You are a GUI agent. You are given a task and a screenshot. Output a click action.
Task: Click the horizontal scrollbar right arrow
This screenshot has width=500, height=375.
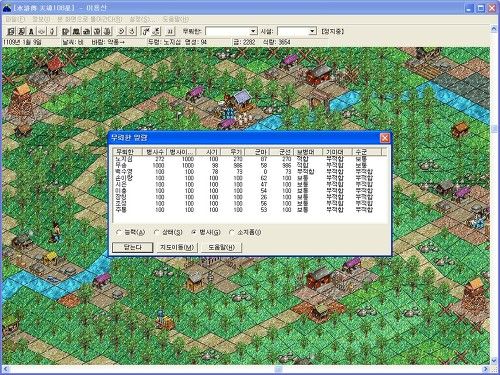tap(486, 369)
